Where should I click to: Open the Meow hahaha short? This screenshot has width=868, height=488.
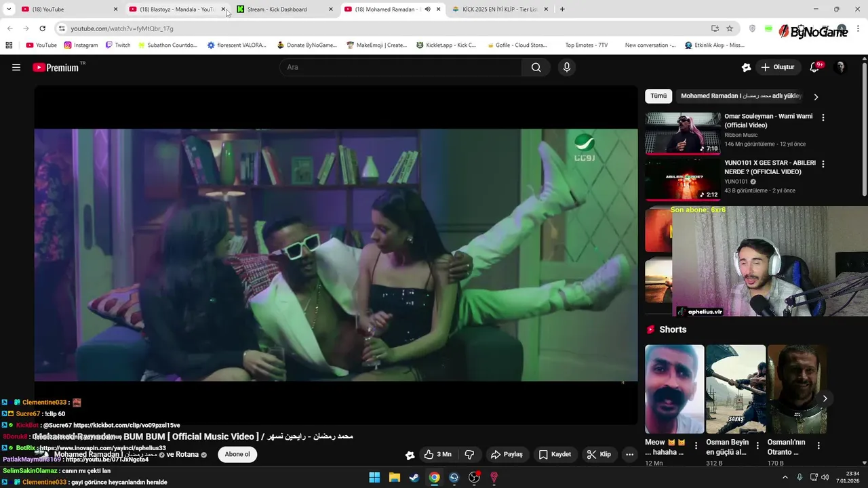tap(675, 389)
